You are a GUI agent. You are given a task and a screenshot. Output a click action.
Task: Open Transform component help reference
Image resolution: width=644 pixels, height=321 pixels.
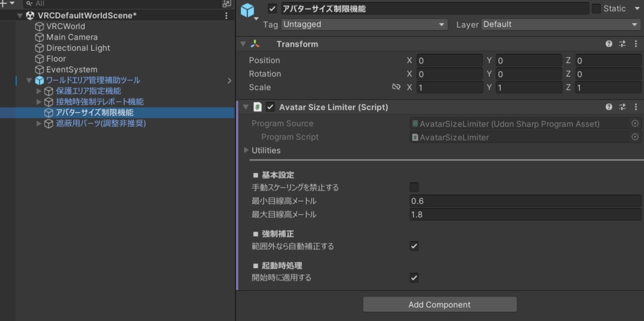[609, 44]
